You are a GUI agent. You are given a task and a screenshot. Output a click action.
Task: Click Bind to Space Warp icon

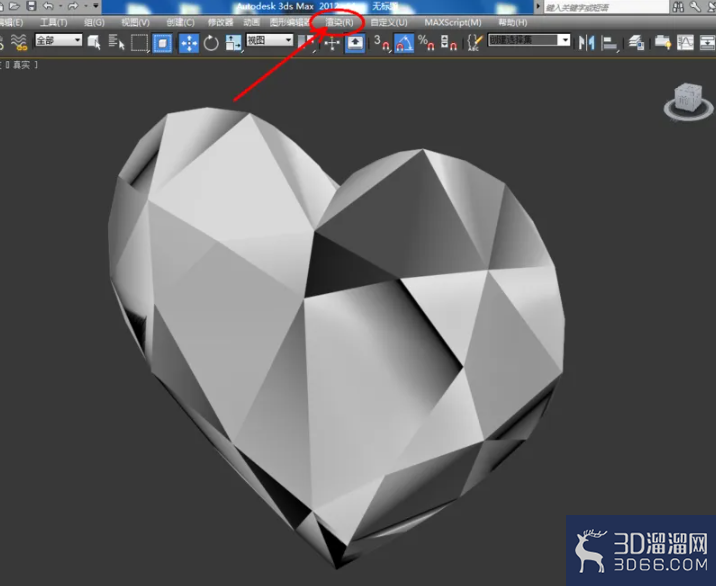[x=19, y=42]
